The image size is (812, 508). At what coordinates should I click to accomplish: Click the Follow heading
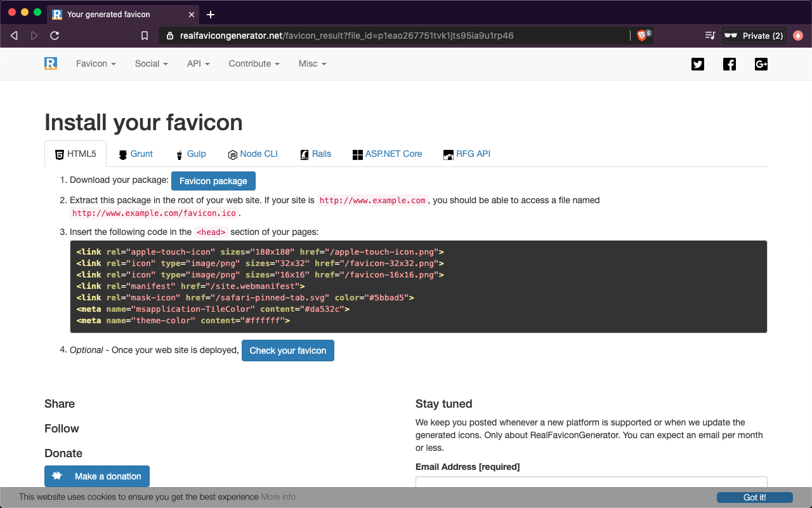(62, 429)
